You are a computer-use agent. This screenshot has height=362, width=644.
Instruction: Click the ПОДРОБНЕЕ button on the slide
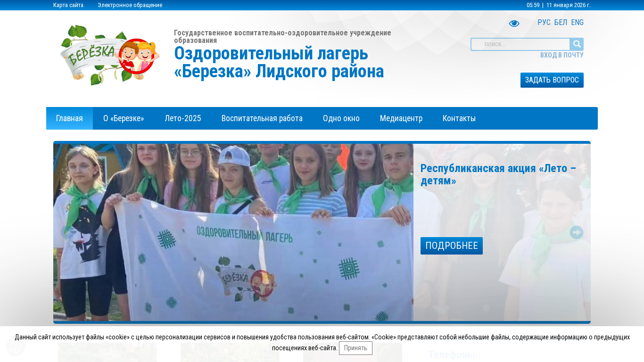pos(452,246)
